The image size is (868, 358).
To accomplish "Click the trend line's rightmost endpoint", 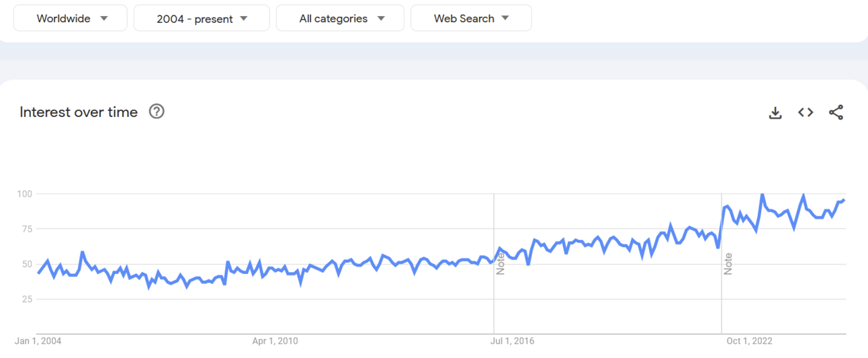I will coord(844,199).
